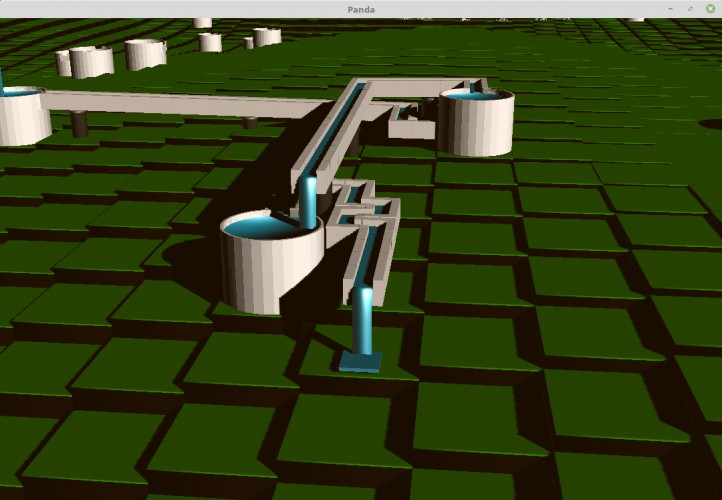Image resolution: width=722 pixels, height=500 pixels.
Task: Select the blue square pad under waterfall
Action: [x=361, y=362]
